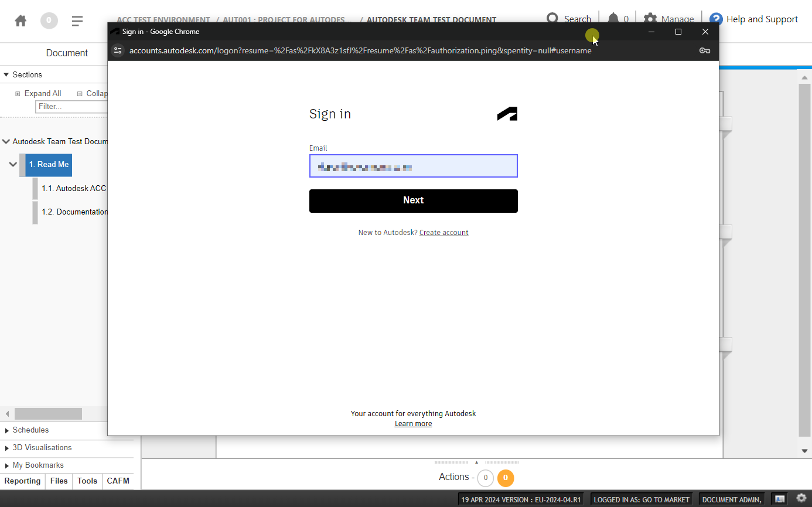Image resolution: width=812 pixels, height=507 pixels.
Task: Click the Autodesk logo on sign-in page
Action: click(x=507, y=114)
